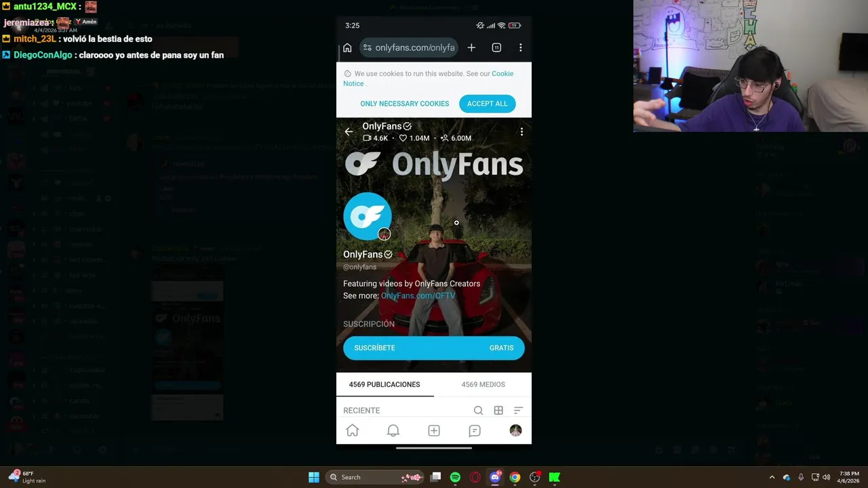Screen dimensions: 868x488
Task: Open the volume control in tray
Action: [826, 477]
